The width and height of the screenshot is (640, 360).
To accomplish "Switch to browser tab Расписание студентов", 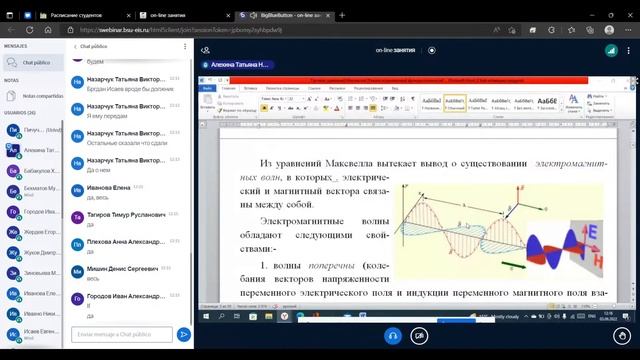I will tap(85, 16).
